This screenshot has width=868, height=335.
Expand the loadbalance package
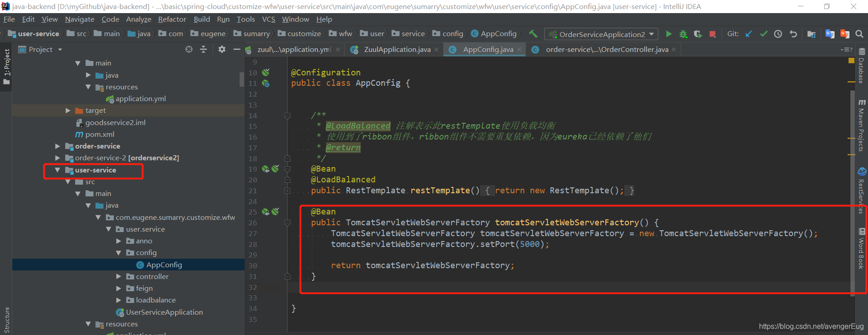(118, 300)
